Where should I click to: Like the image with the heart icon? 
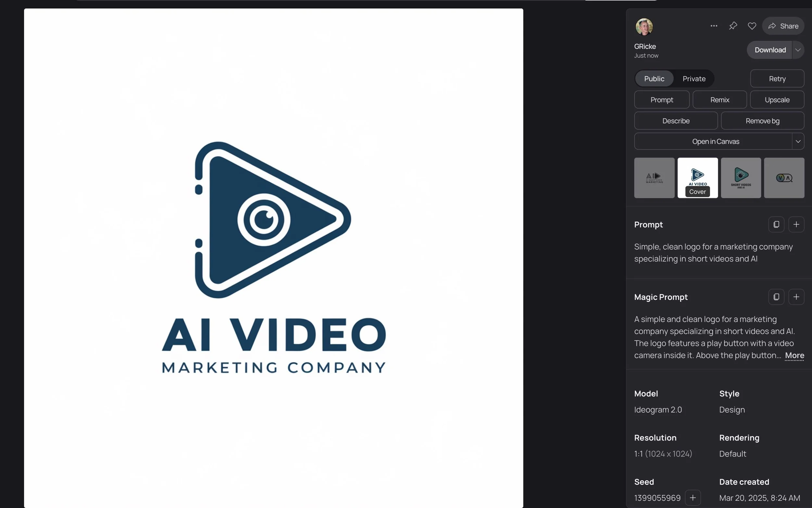click(x=752, y=26)
